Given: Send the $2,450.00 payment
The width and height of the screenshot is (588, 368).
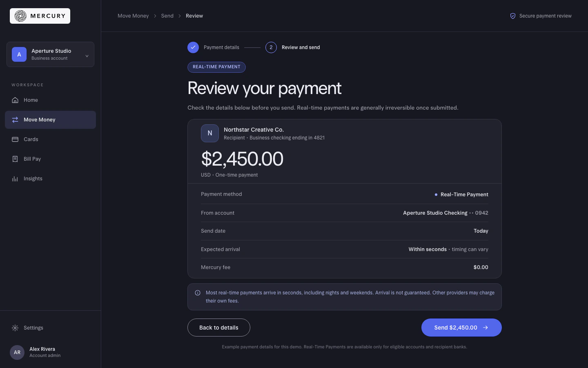Looking at the screenshot, I should coord(461,328).
